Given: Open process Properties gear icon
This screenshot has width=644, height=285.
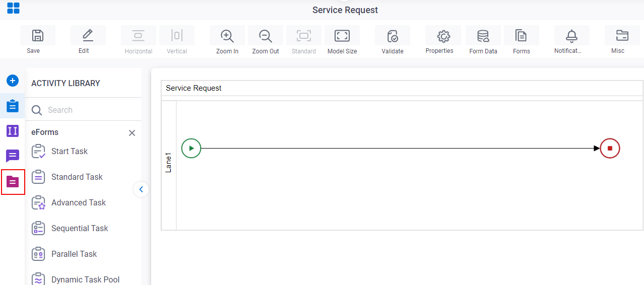Looking at the screenshot, I should tap(443, 35).
